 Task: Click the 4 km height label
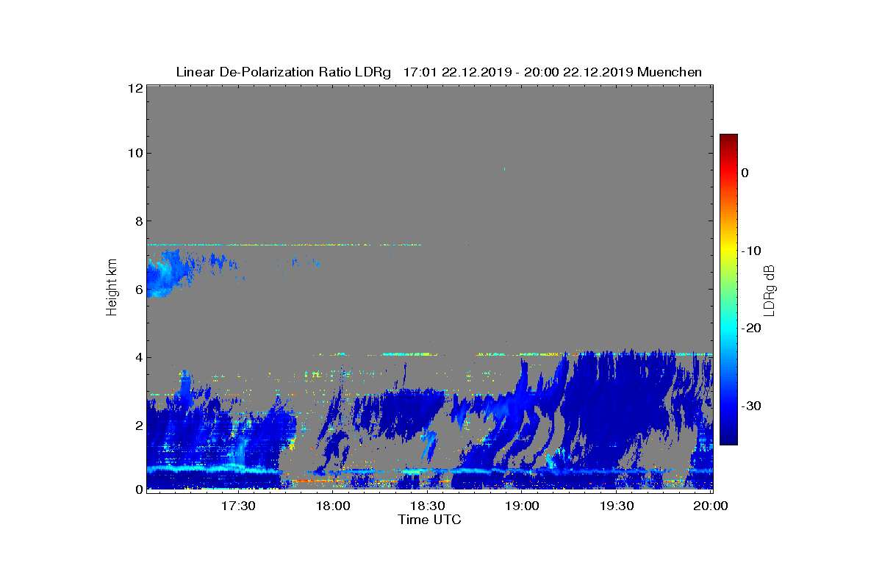click(x=137, y=358)
